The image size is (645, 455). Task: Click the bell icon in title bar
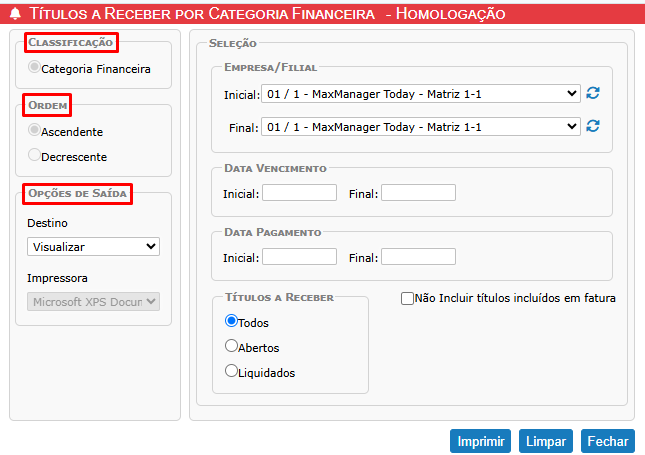[15, 14]
